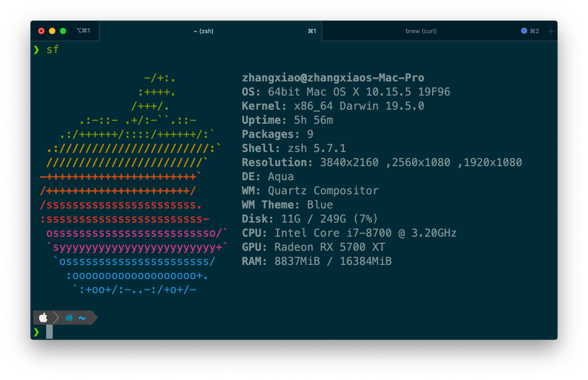Image resolution: width=588 pixels, height=380 pixels.
Task: Click the Apple logo in the prompt
Action: tap(43, 318)
